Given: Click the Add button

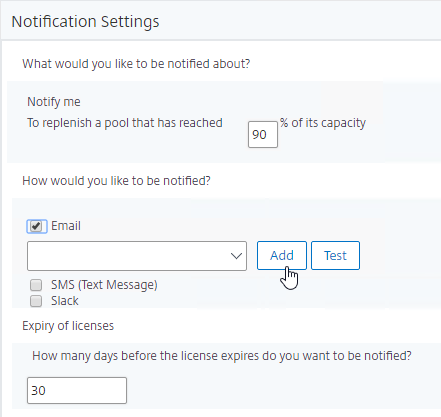Looking at the screenshot, I should [x=282, y=255].
